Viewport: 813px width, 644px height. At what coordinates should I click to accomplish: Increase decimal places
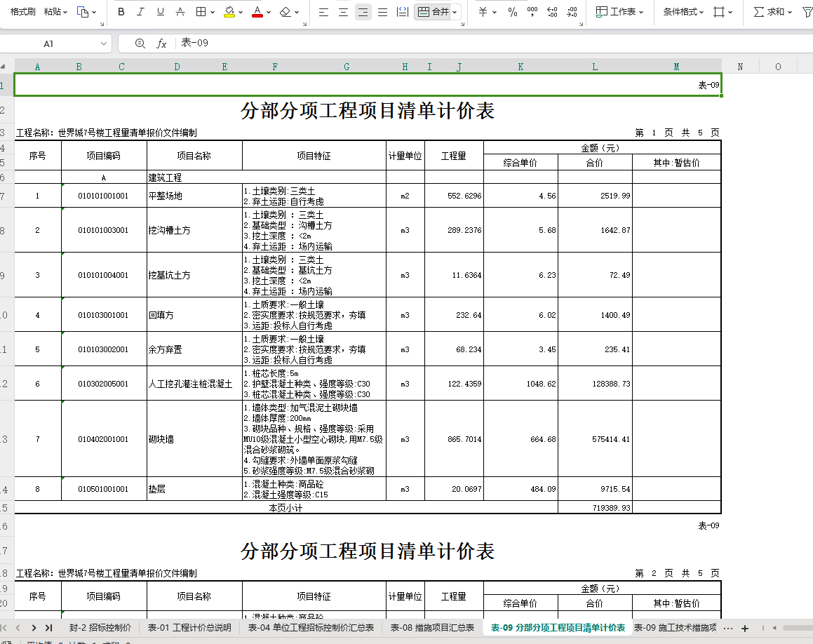point(552,11)
